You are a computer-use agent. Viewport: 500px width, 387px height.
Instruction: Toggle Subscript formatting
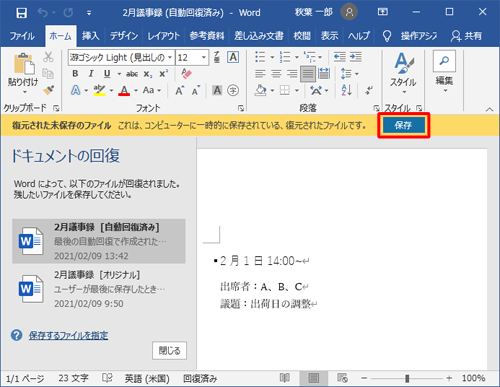(x=148, y=74)
